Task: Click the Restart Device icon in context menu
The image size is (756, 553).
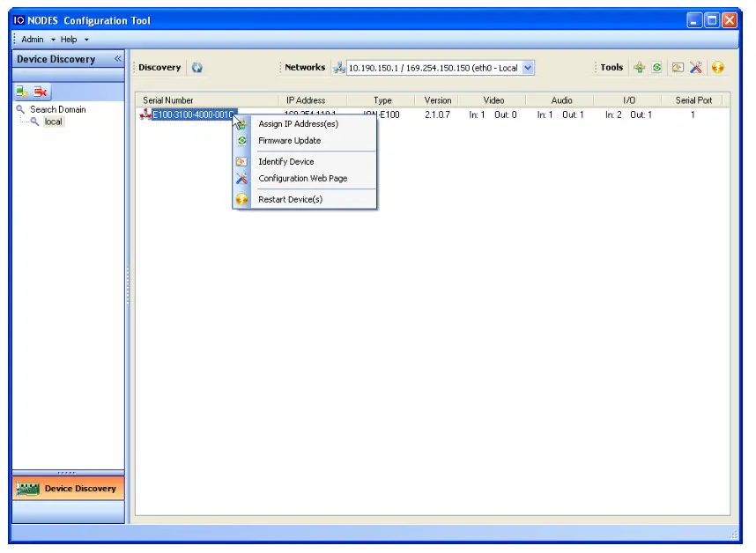Action: pos(241,199)
